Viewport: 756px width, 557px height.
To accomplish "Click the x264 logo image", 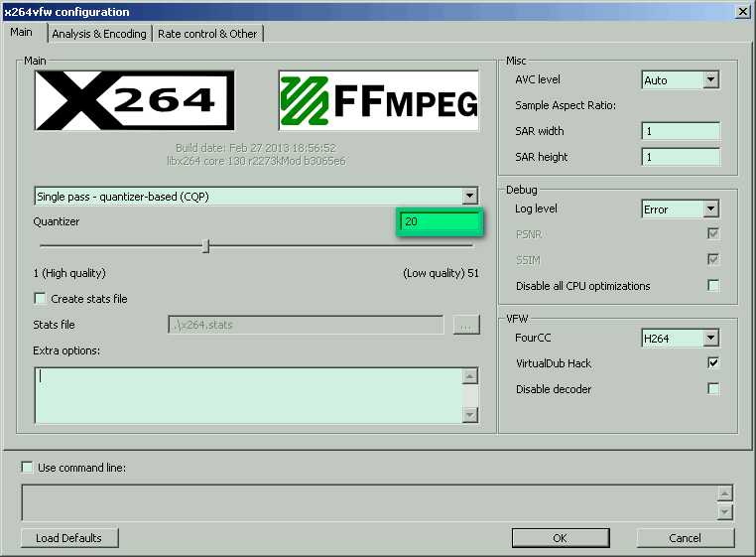I will (135, 100).
